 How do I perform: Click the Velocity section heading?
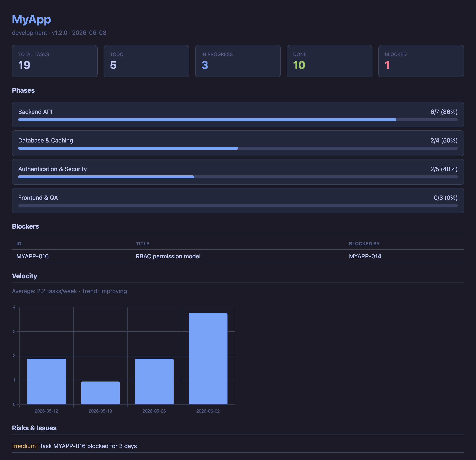[25, 276]
